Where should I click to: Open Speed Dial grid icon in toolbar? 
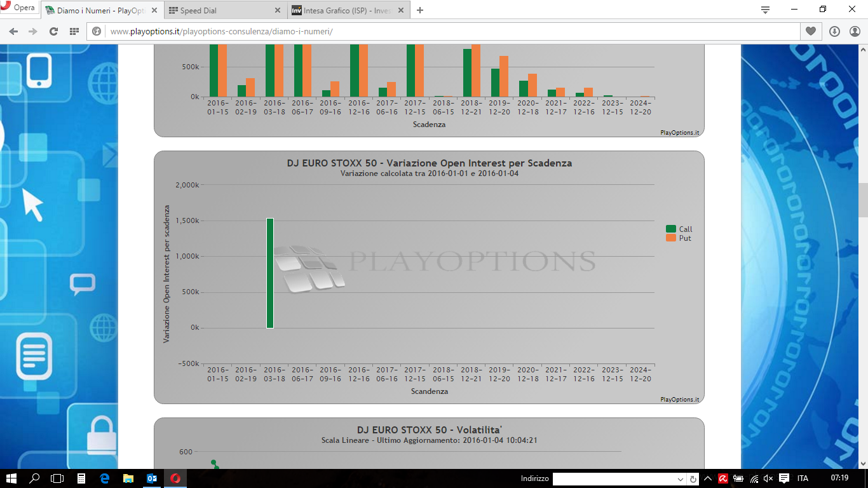tap(74, 31)
